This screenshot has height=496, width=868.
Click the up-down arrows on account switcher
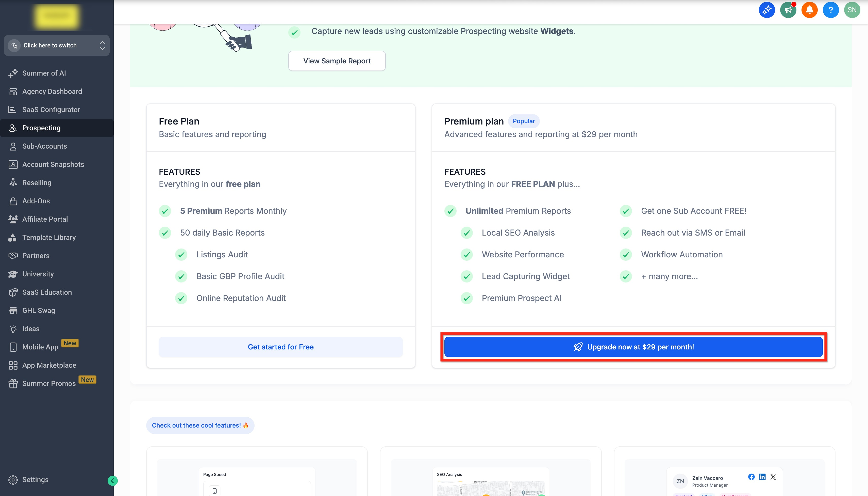click(102, 45)
